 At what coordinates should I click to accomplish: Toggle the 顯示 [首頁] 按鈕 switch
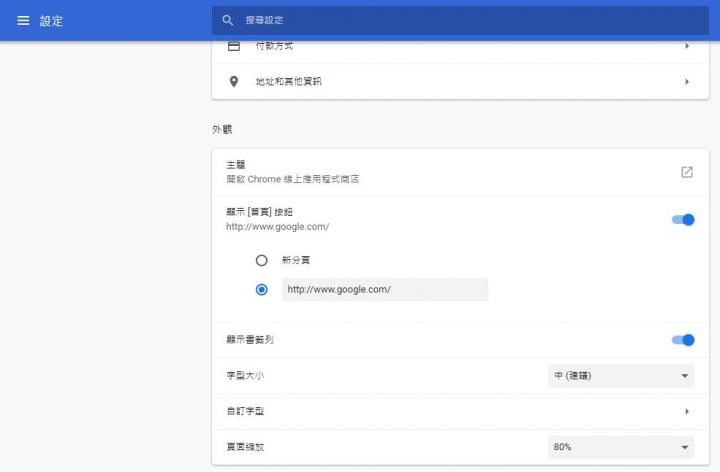[683, 220]
